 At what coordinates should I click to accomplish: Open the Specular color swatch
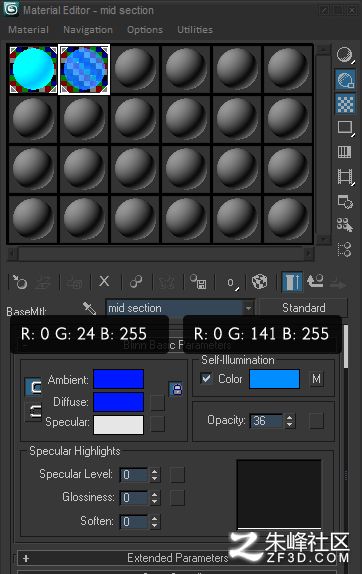click(x=119, y=425)
